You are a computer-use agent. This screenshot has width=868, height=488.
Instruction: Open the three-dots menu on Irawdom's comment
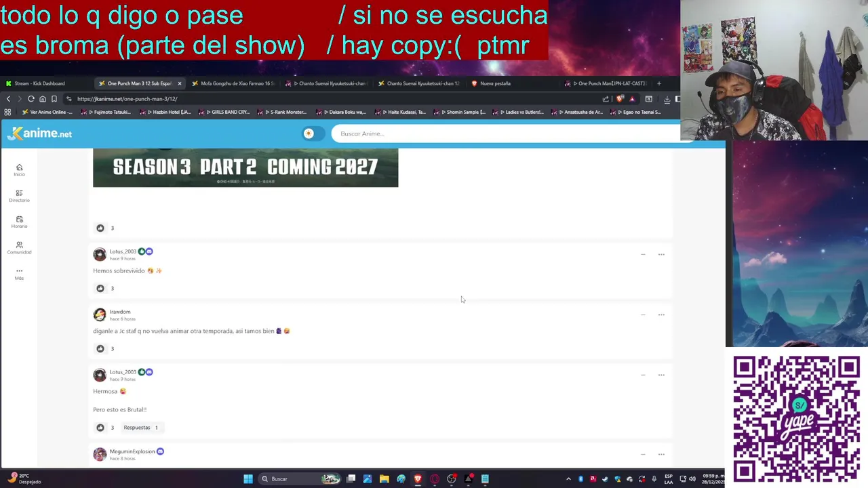tap(661, 314)
